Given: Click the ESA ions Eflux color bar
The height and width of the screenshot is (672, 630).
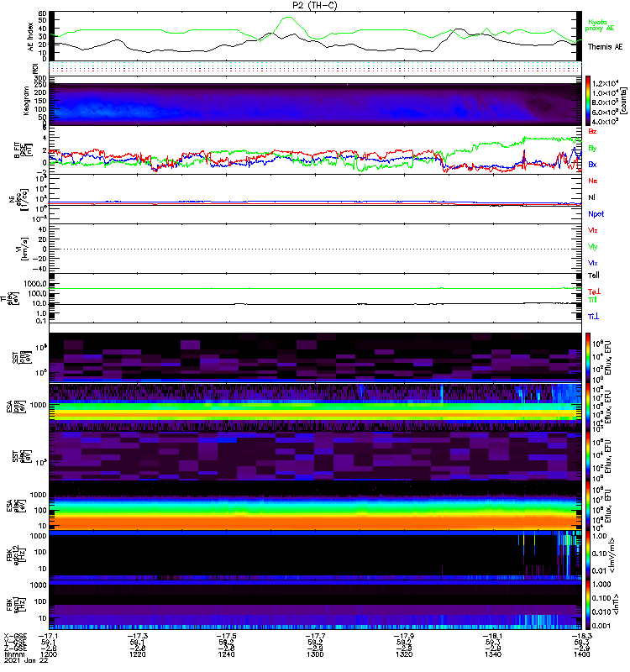Looking at the screenshot, I should [588, 407].
